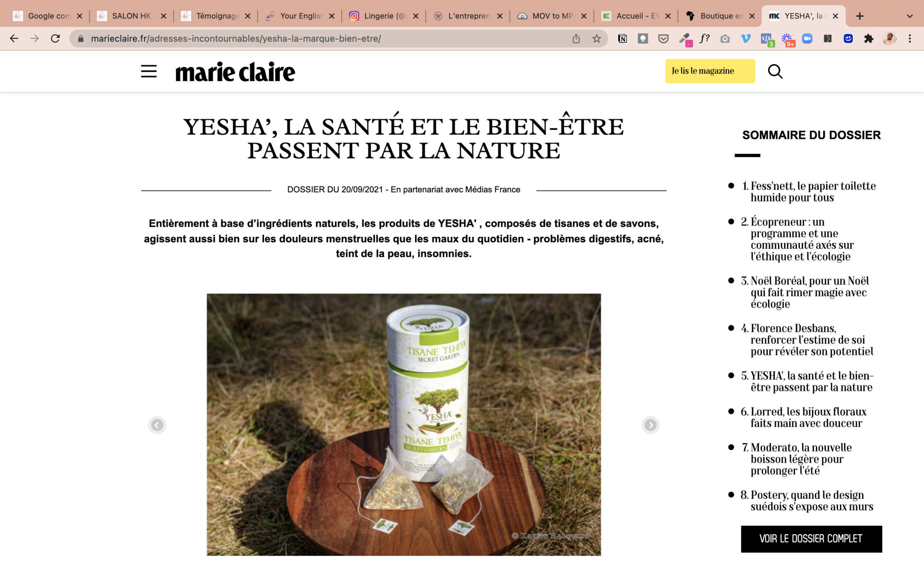Open Chrome three-dot menu

click(910, 39)
